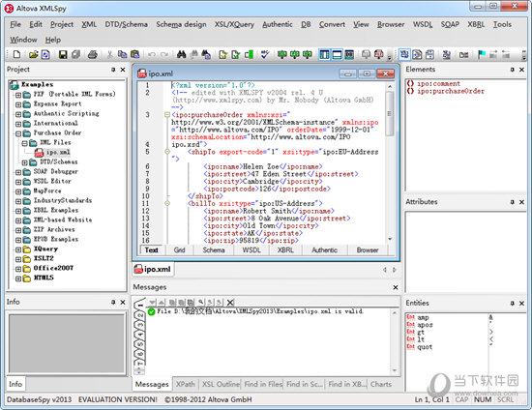
Task: Collapse the Purchase Order folder
Action: pyautogui.click(x=18, y=133)
